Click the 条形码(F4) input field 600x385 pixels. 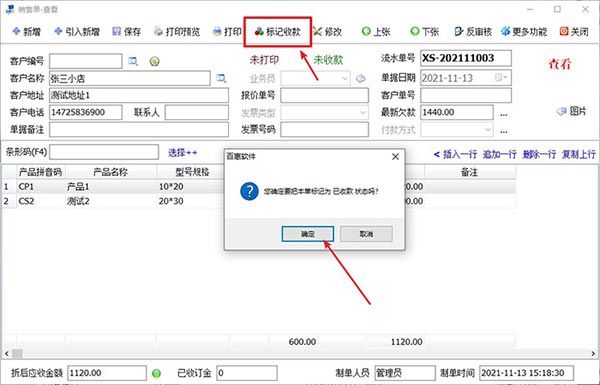pyautogui.click(x=104, y=152)
